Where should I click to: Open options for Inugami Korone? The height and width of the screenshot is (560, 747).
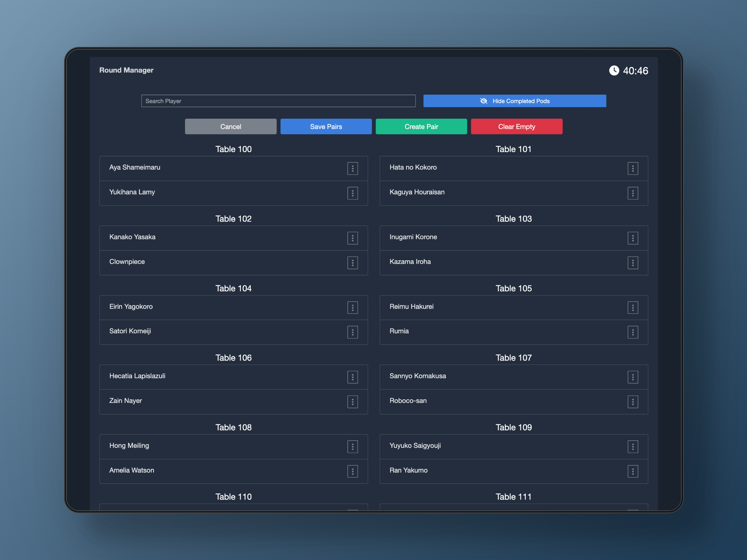pos(633,238)
